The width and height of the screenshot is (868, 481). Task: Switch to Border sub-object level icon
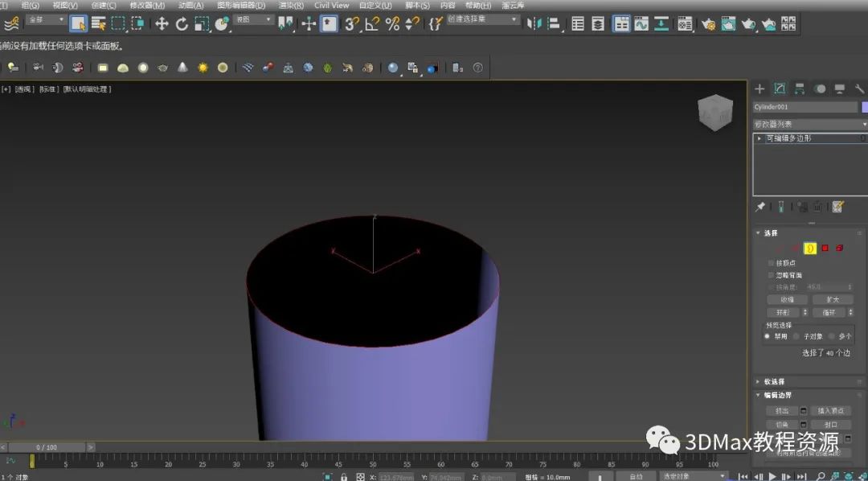pos(810,248)
